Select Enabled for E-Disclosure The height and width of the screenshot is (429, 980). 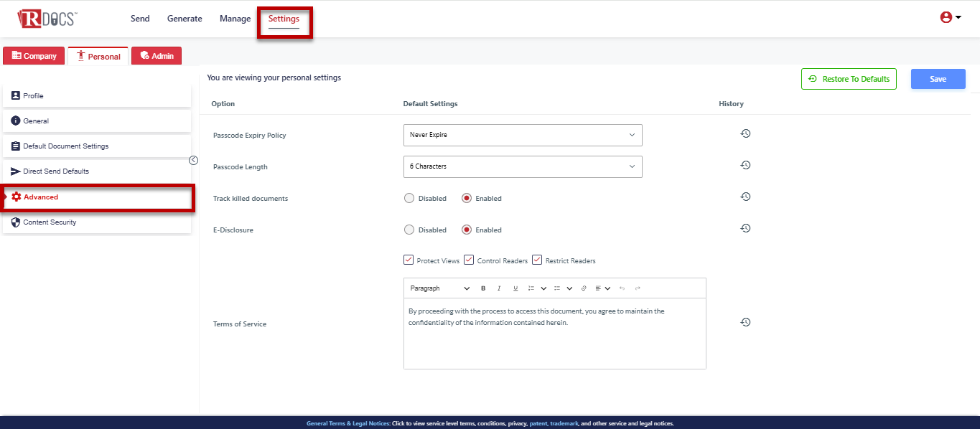(x=467, y=230)
